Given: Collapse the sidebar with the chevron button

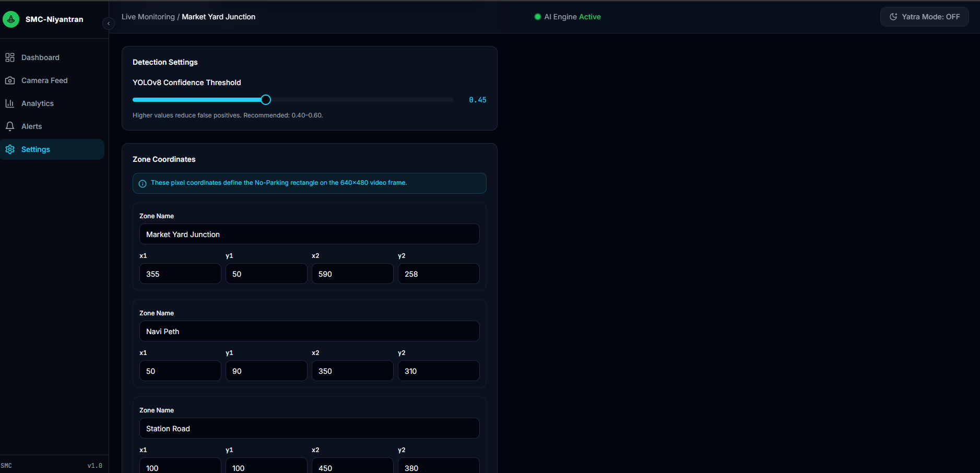Looking at the screenshot, I should 108,23.
